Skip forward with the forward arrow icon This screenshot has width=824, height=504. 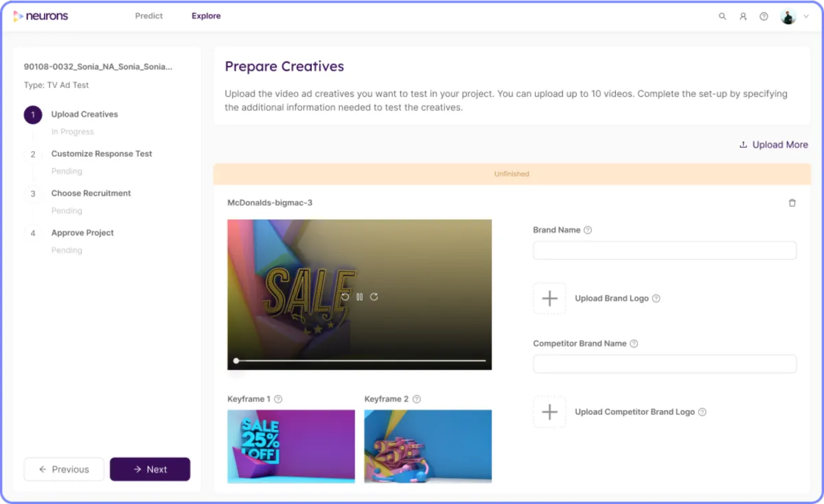tap(374, 297)
